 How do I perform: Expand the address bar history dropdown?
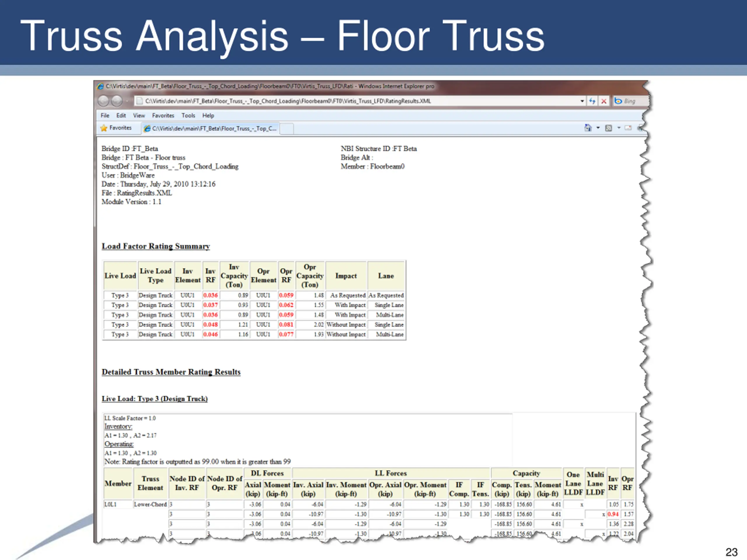pyautogui.click(x=582, y=101)
